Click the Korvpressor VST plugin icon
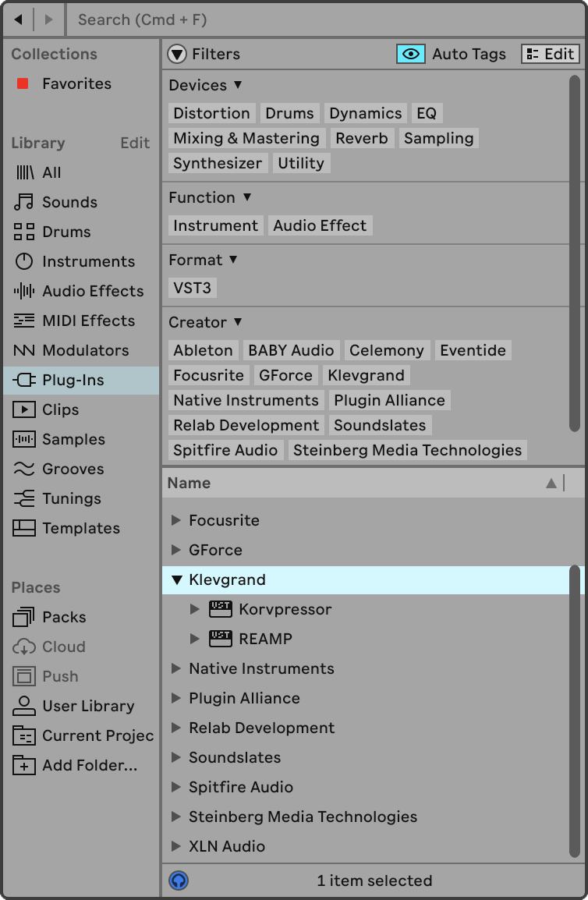The height and width of the screenshot is (900, 588). (x=221, y=610)
